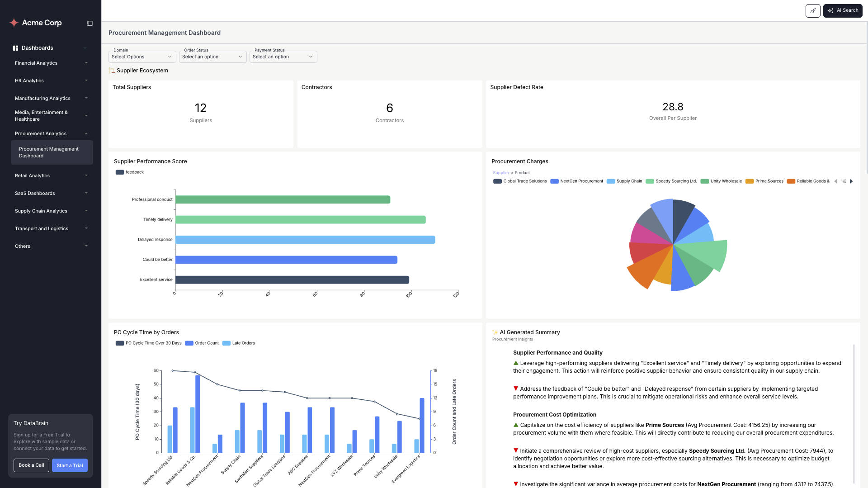This screenshot has width=868, height=488.
Task: Open AI Search
Action: tap(843, 10)
